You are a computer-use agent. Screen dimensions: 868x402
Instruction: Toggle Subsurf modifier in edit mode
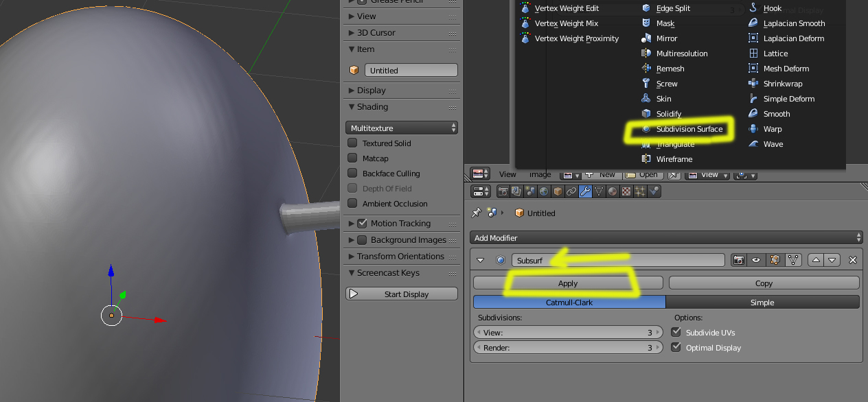click(775, 260)
